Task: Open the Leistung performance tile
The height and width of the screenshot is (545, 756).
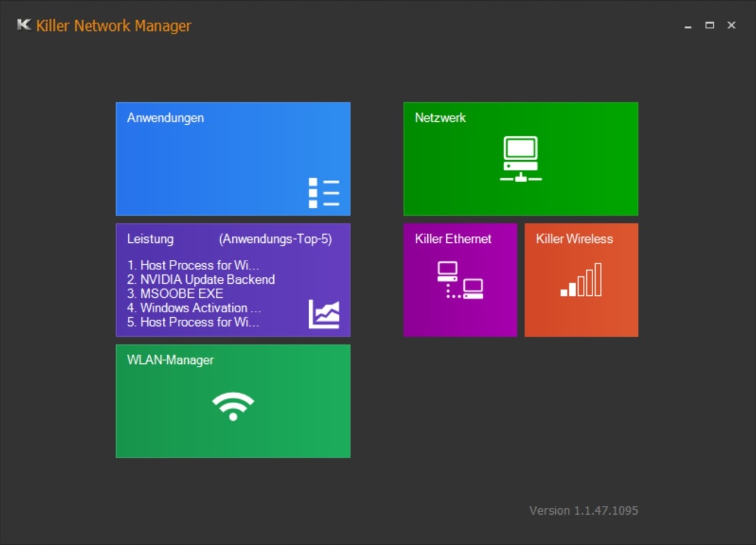Action: (233, 279)
